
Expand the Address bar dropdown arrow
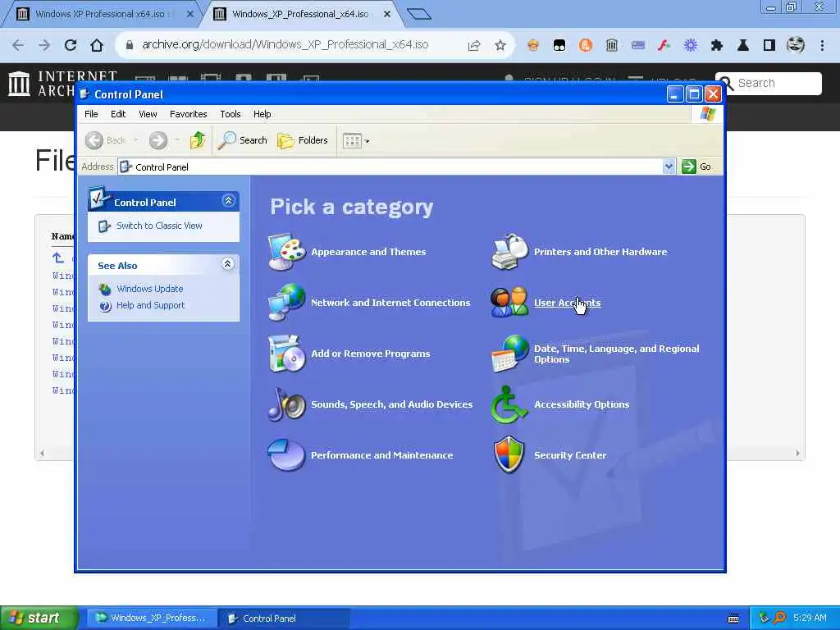tap(668, 167)
